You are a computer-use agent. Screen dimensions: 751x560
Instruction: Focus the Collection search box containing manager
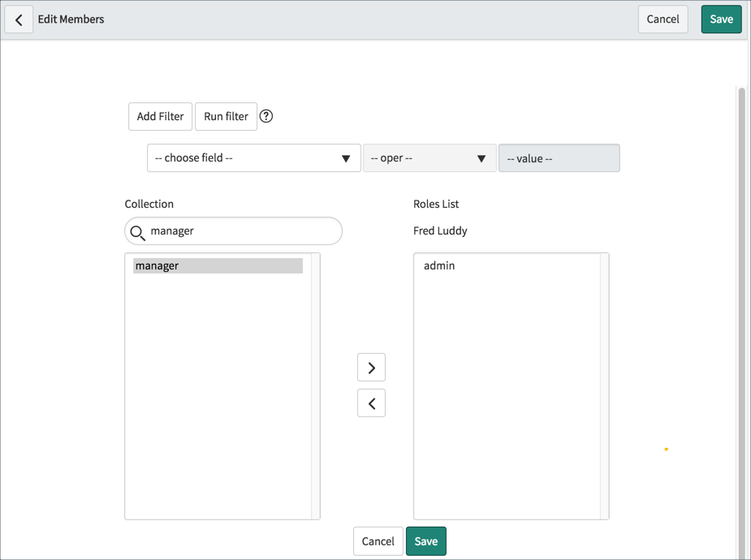[233, 231]
